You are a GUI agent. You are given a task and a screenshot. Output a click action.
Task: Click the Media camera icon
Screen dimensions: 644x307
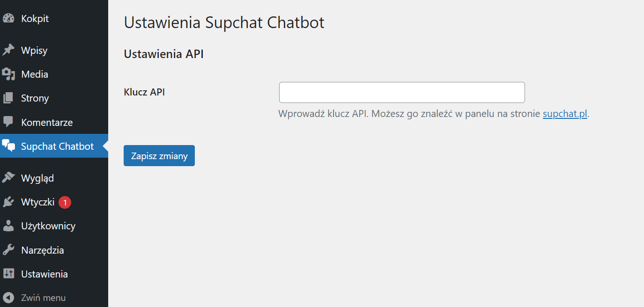(8, 74)
